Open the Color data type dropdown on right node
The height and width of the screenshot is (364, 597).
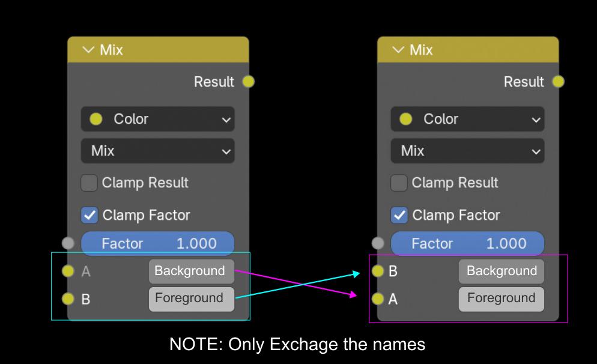(467, 119)
